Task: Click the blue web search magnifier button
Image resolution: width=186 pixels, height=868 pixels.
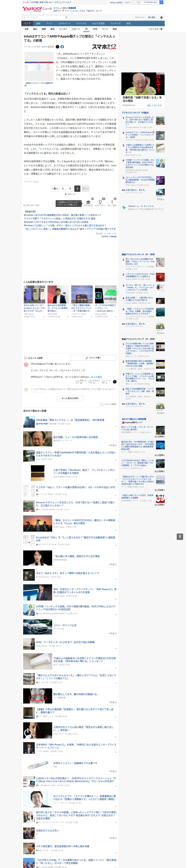Action: [161, 2]
